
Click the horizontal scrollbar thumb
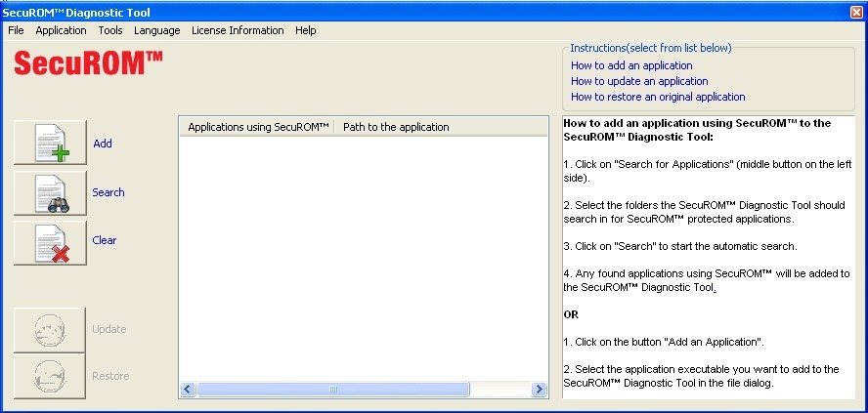332,390
